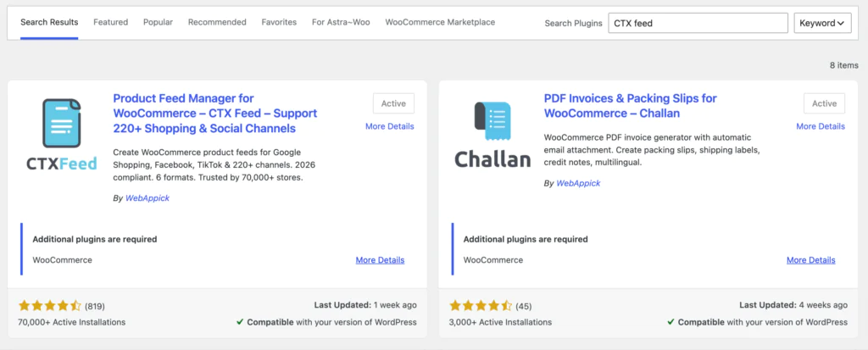Open the Recommended plugins tab
868x350 pixels.
point(217,22)
